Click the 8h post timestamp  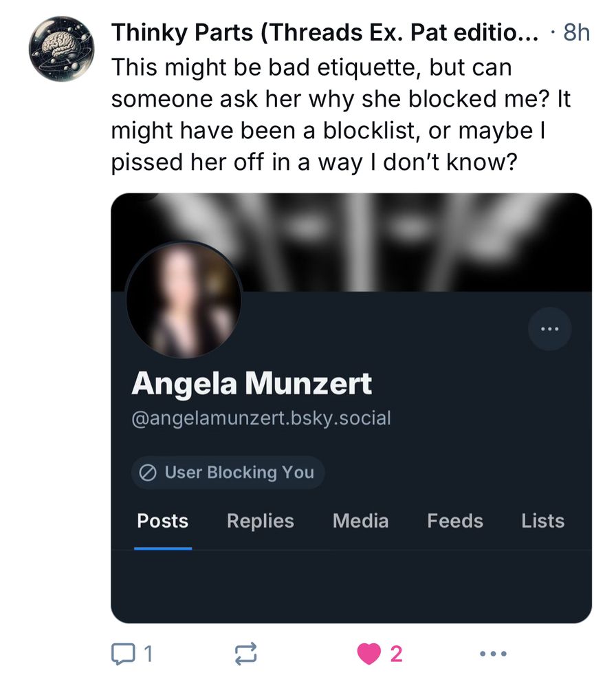(577, 32)
